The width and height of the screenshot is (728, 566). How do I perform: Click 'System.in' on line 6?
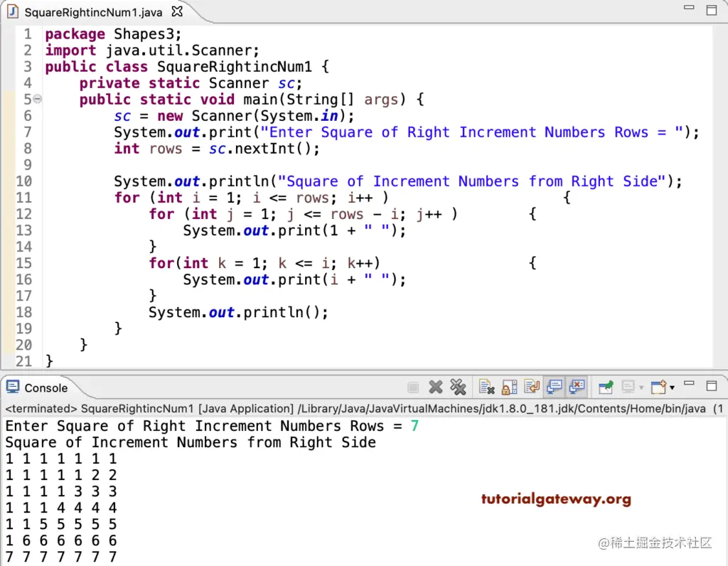click(x=299, y=116)
